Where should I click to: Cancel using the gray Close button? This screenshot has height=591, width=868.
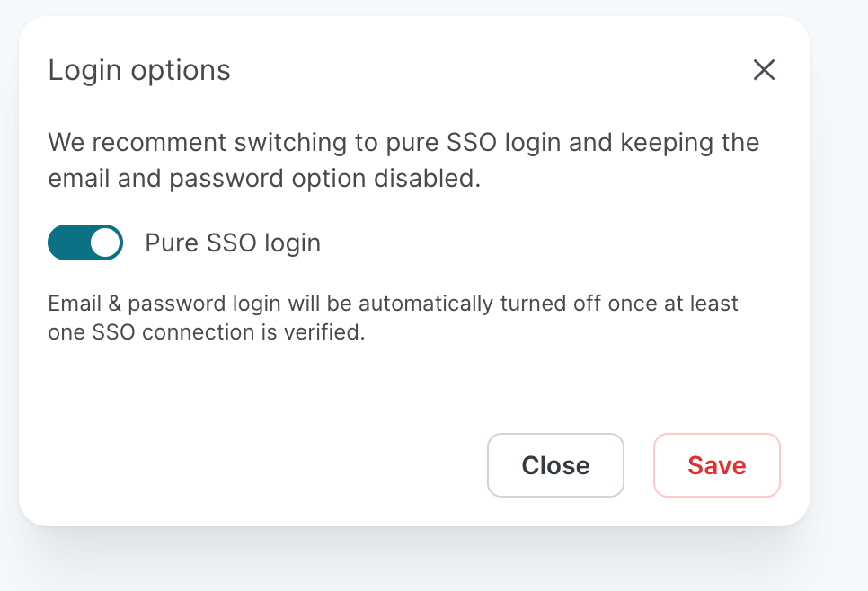click(555, 465)
